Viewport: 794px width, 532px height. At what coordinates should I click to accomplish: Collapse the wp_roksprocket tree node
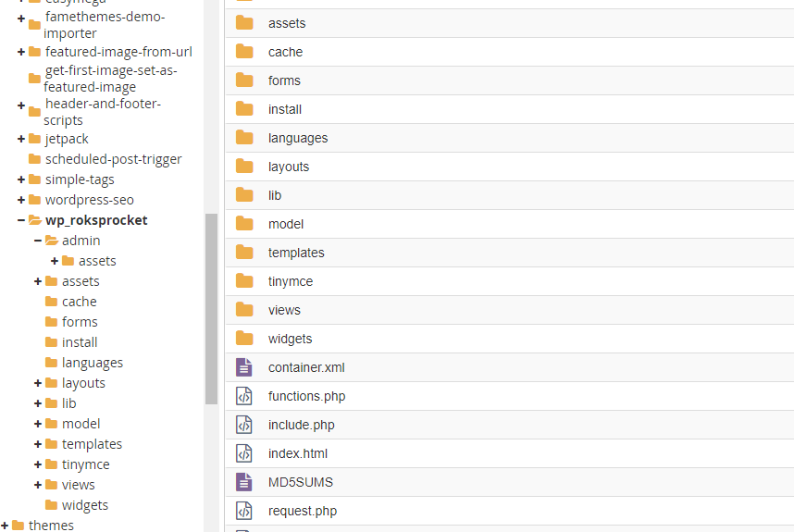point(20,220)
